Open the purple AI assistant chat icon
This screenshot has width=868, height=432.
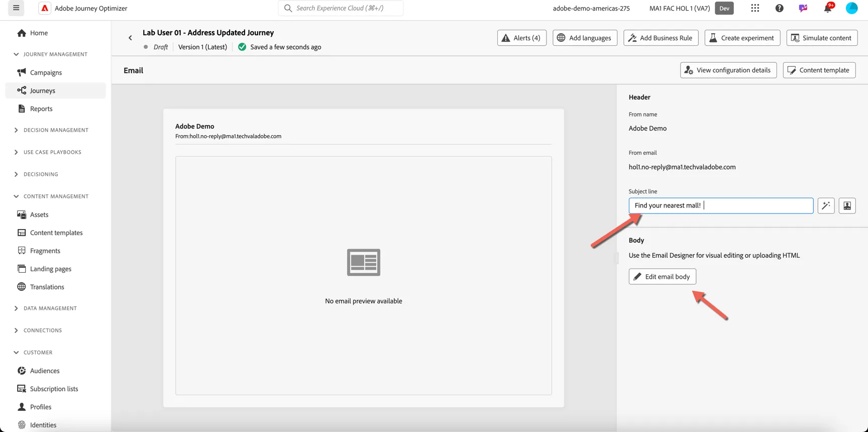click(803, 8)
